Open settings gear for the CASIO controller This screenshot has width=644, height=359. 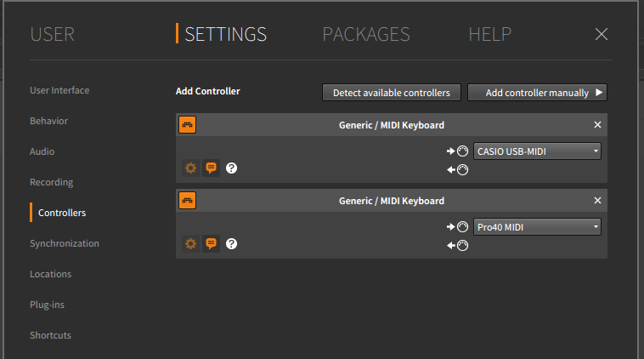(x=190, y=168)
